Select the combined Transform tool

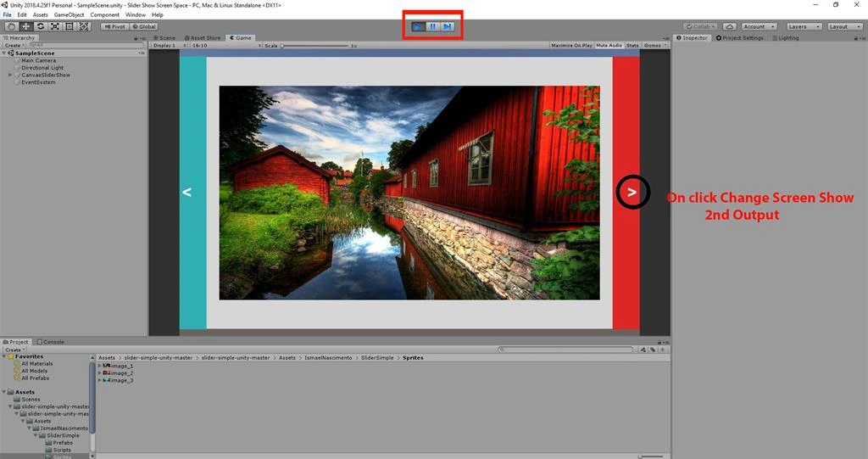coord(84,26)
